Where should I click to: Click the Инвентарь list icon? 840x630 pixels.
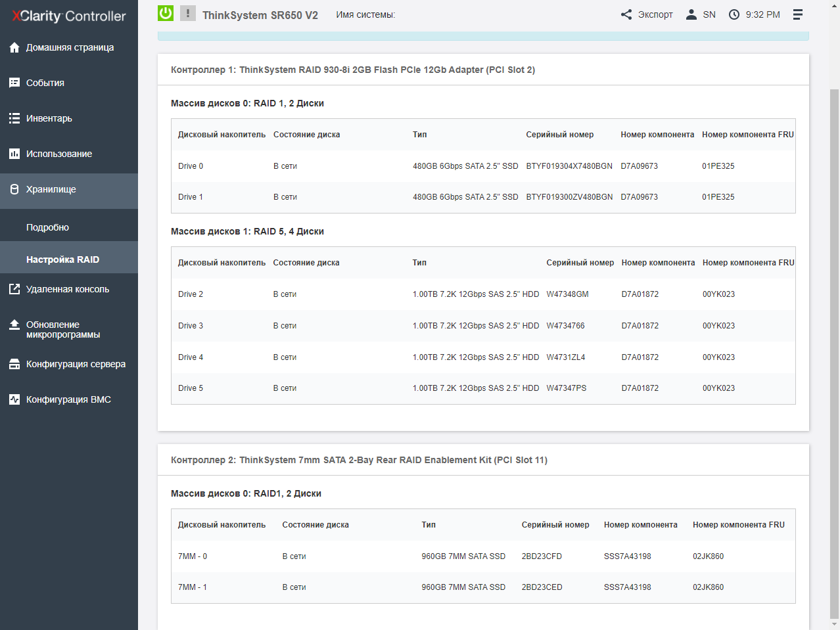coord(14,118)
